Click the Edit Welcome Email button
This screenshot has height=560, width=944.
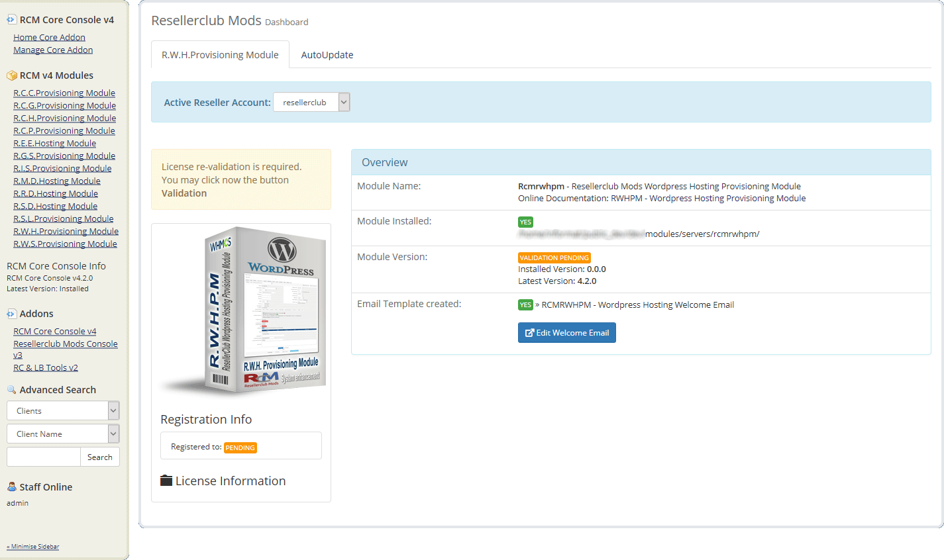pyautogui.click(x=567, y=332)
